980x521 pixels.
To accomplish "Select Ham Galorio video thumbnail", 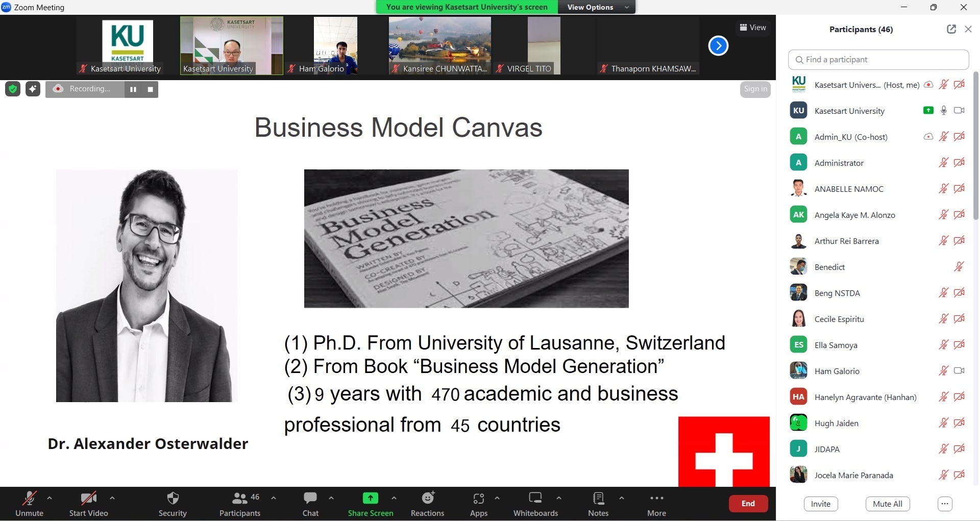I will pos(335,46).
